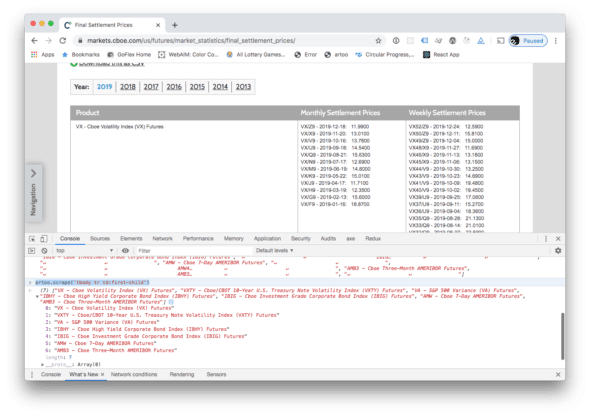Switch to the Console tab in DevTools
The image size is (590, 416).
point(70,239)
